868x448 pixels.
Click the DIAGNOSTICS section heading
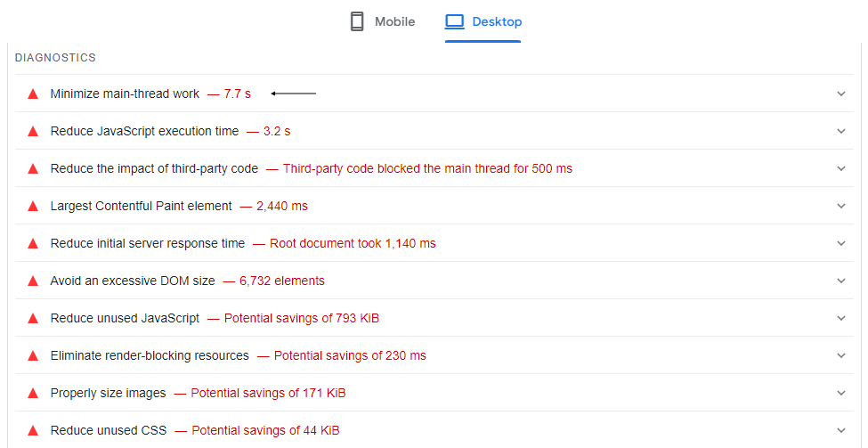point(55,57)
